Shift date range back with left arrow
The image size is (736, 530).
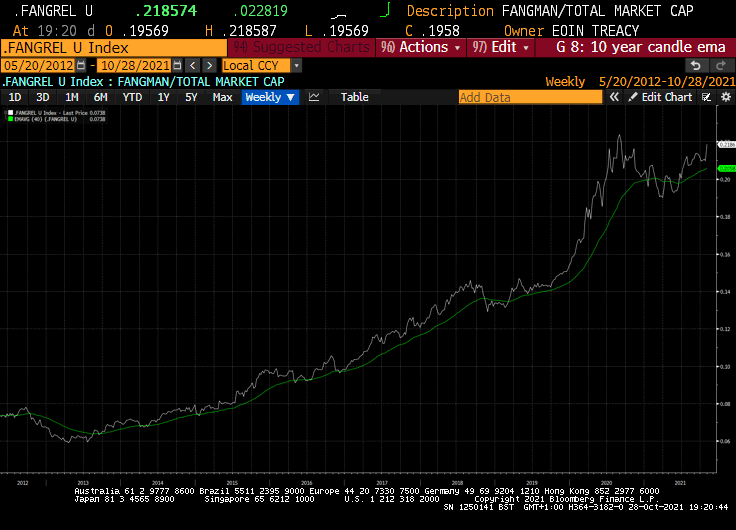coord(192,66)
